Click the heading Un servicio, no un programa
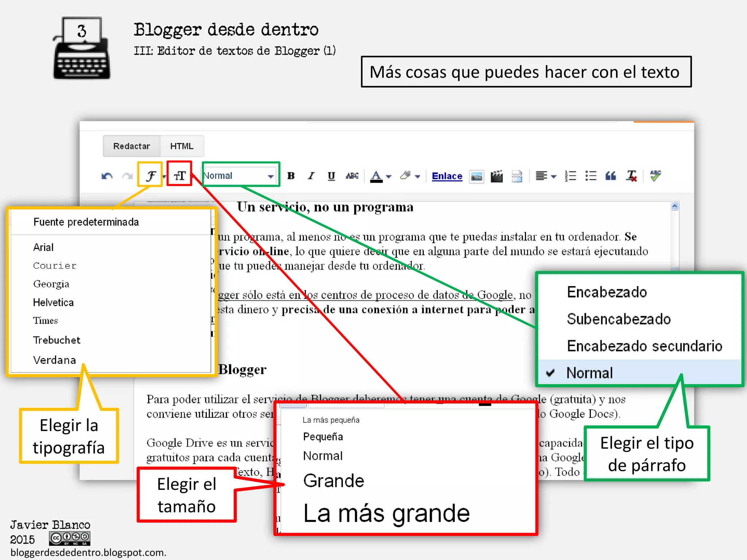This screenshot has width=747, height=560. [325, 207]
